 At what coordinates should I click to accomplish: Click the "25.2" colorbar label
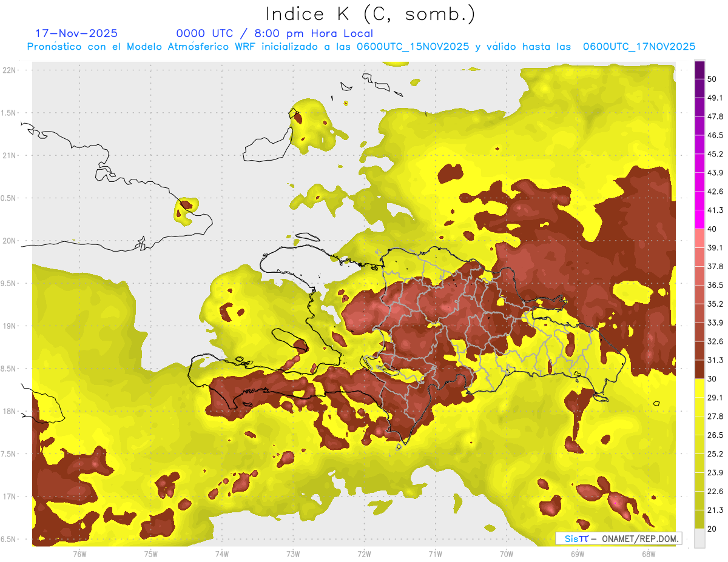tap(715, 454)
